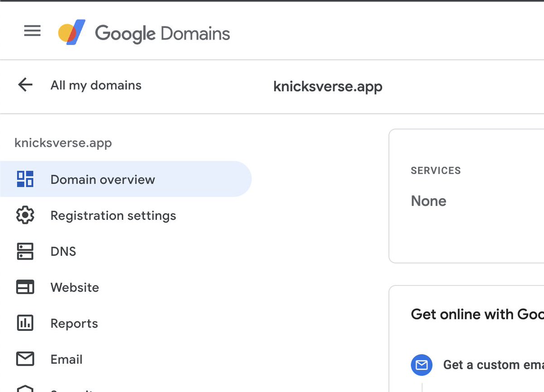Click the Google Domains logo icon
The height and width of the screenshot is (392, 544).
(x=72, y=32)
